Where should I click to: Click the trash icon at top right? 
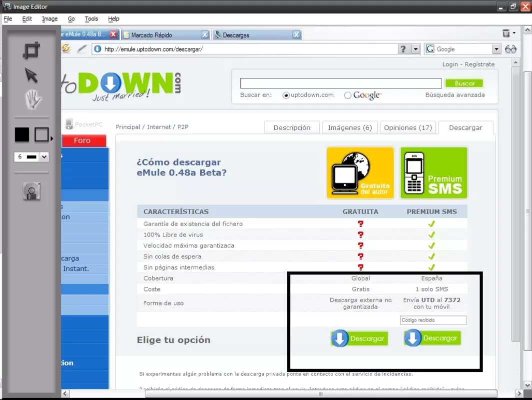[x=506, y=33]
